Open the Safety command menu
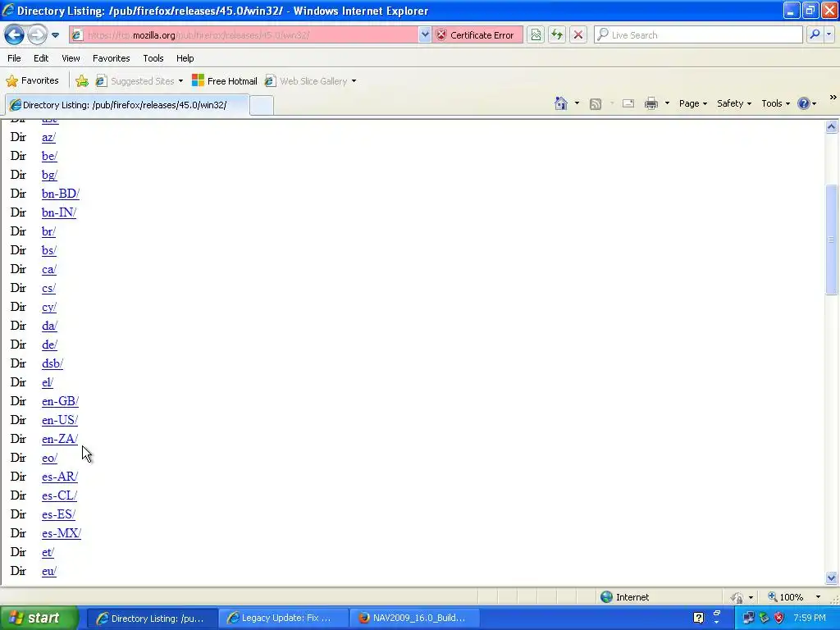 click(734, 103)
